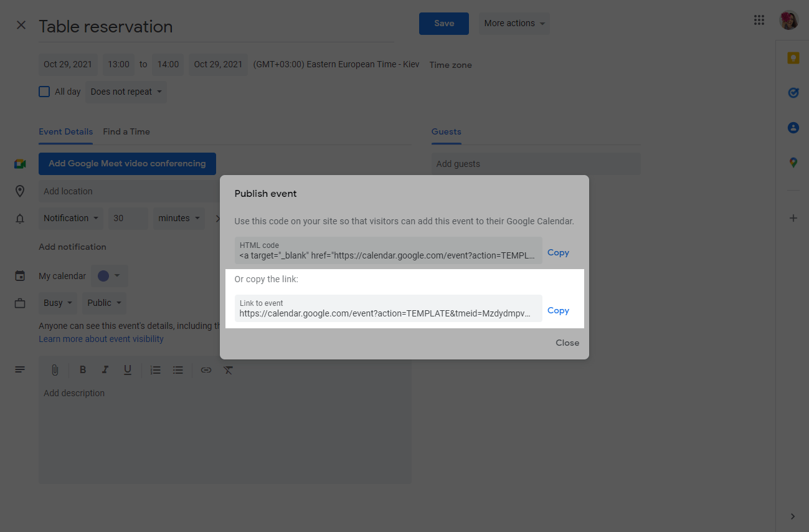Open Contacts icon in the side panel
The height and width of the screenshot is (532, 809).
coord(793,128)
